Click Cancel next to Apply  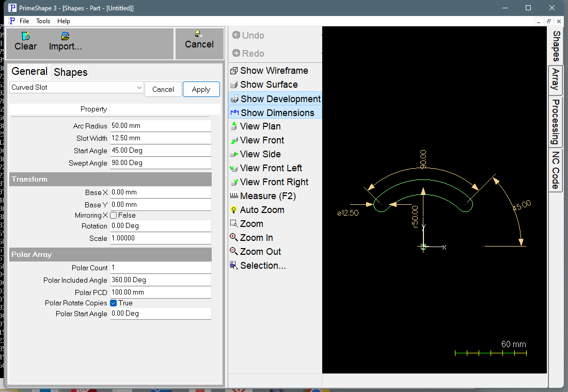(x=163, y=89)
